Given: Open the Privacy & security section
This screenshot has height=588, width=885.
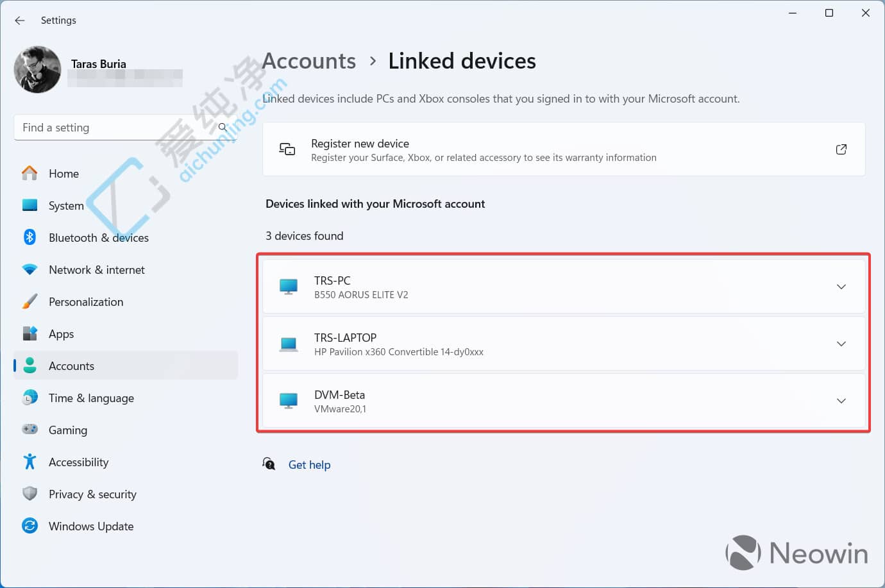Looking at the screenshot, I should (x=92, y=494).
